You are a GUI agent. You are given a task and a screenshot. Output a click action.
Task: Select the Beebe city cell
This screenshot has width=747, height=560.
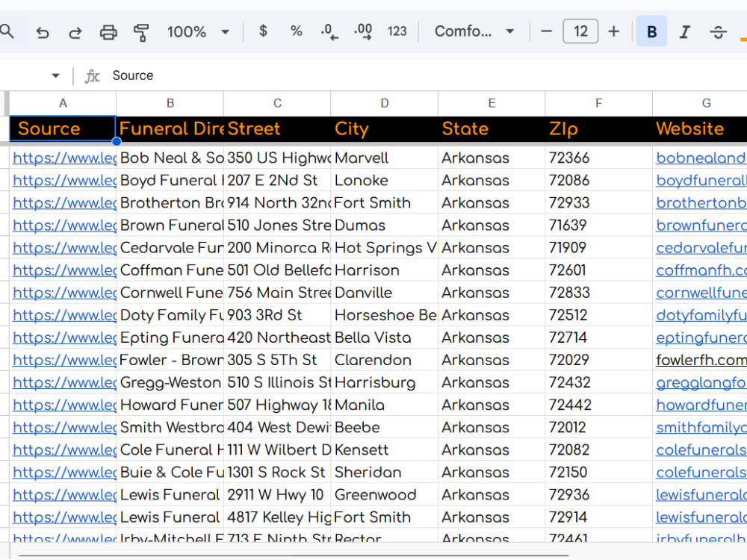[x=385, y=426]
